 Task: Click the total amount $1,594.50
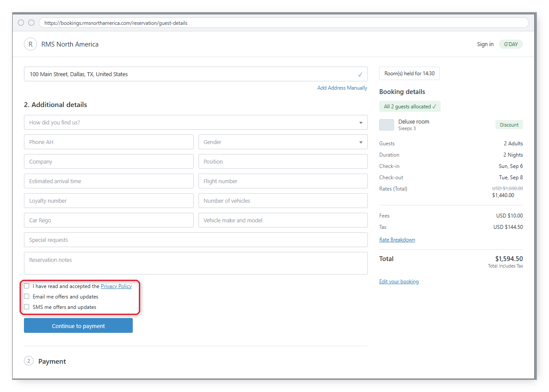tap(509, 259)
